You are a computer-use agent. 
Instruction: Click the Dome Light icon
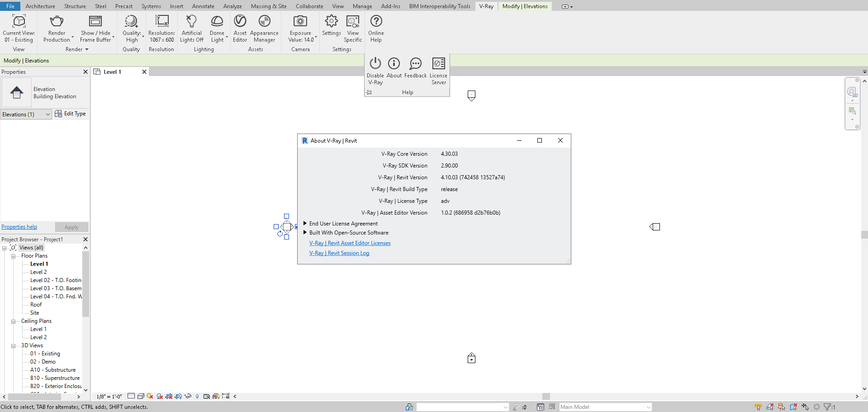click(217, 21)
